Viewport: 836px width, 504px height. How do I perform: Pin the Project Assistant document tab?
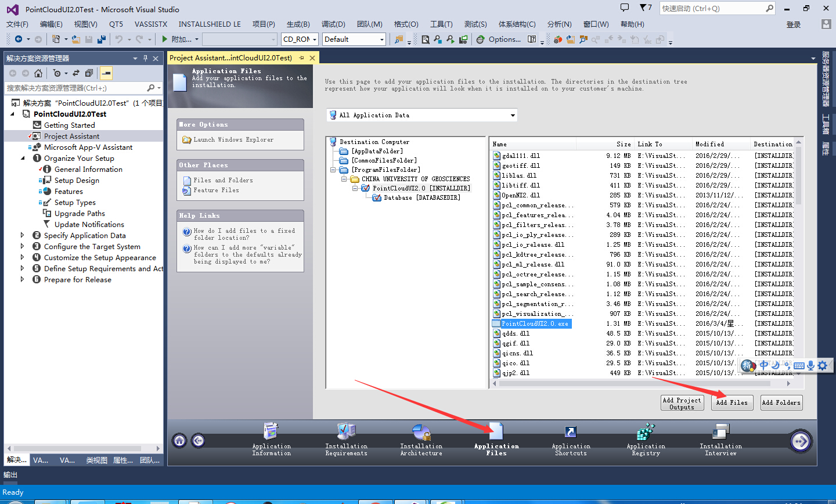[x=301, y=58]
